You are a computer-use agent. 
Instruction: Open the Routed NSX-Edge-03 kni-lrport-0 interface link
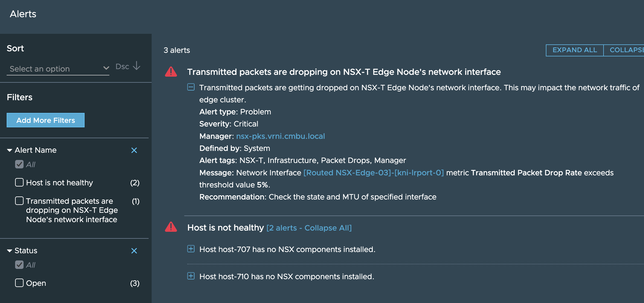tap(374, 173)
